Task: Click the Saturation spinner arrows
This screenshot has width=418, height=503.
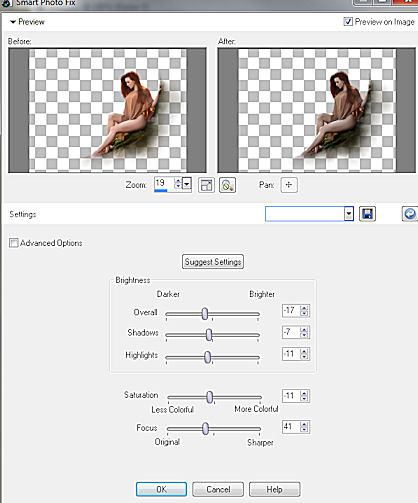Action: click(304, 396)
